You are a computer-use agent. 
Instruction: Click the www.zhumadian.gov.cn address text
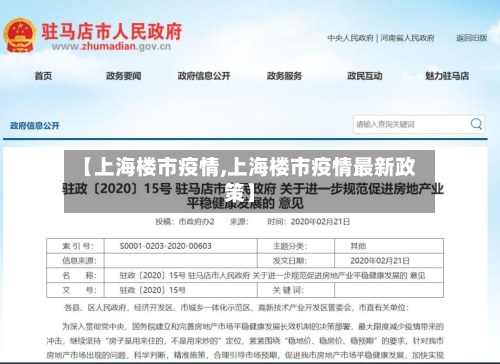click(x=111, y=46)
